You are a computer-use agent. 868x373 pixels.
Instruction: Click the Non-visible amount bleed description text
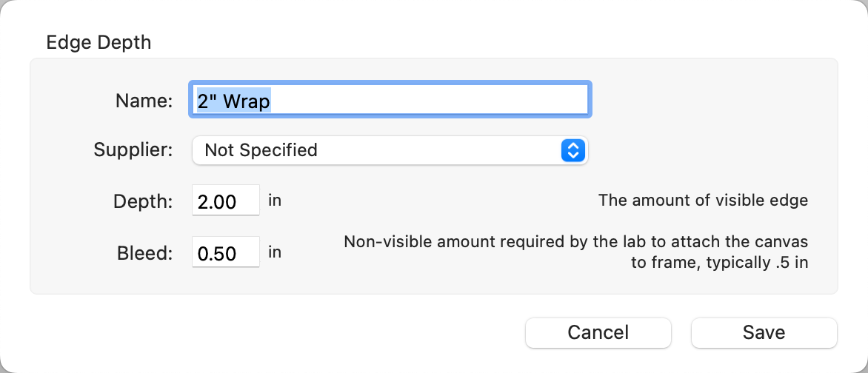click(x=575, y=252)
